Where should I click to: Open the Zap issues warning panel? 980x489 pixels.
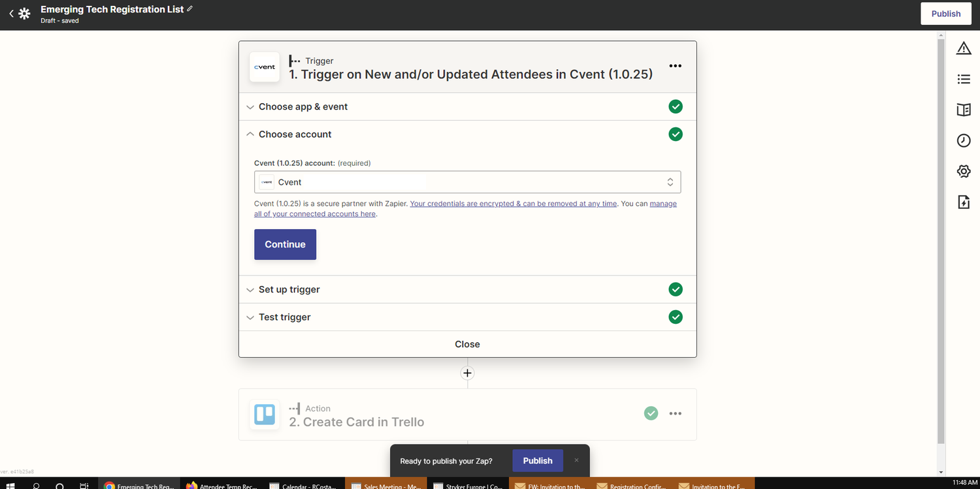point(964,48)
